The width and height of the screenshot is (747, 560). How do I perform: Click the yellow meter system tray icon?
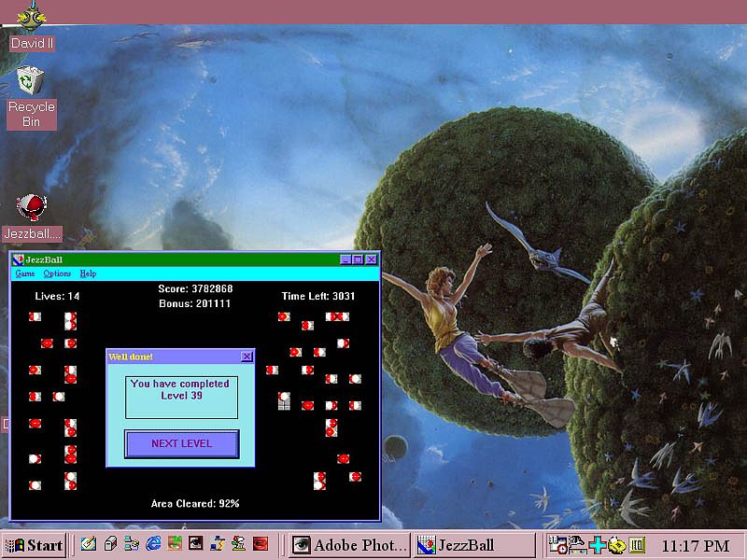coord(637,545)
